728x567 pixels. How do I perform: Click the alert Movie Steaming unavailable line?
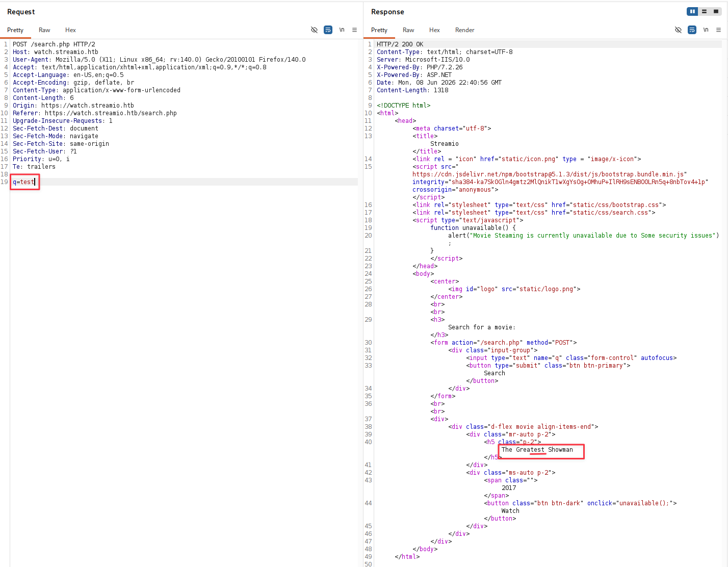pos(584,236)
